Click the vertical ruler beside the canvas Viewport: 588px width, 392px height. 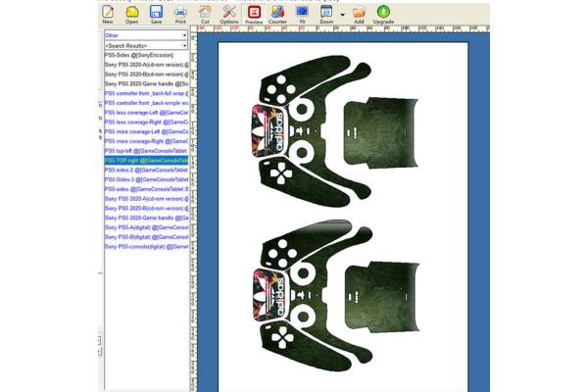tap(193, 212)
